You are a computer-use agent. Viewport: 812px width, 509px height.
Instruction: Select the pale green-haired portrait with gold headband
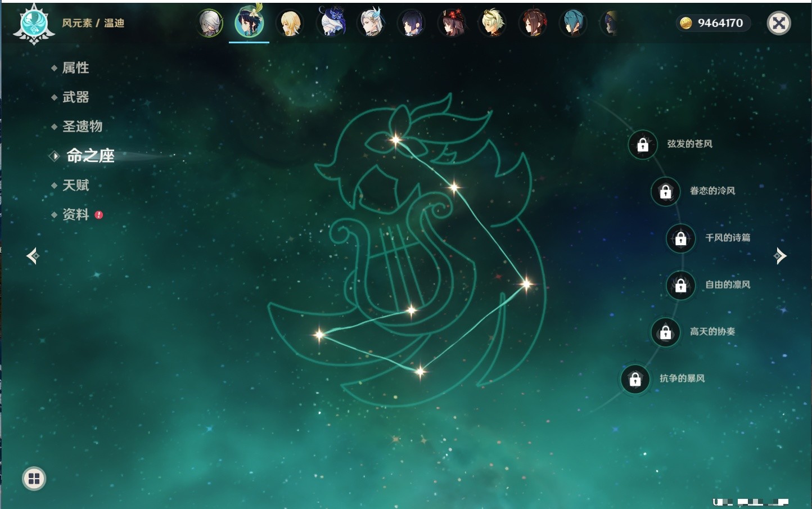pyautogui.click(x=492, y=24)
